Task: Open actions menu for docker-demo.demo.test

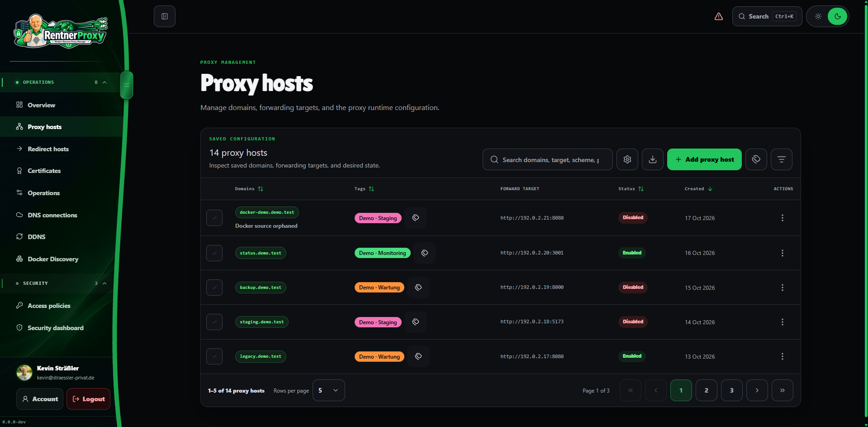Action: pyautogui.click(x=783, y=218)
